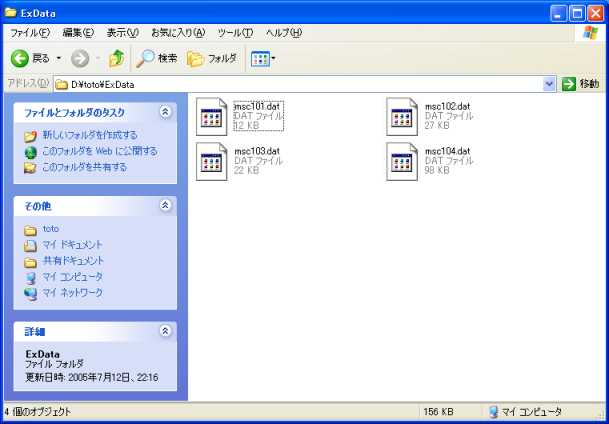Viewport: 609px width, 424px height.
Task: Open the back history dropdown arrow
Action: [59, 59]
